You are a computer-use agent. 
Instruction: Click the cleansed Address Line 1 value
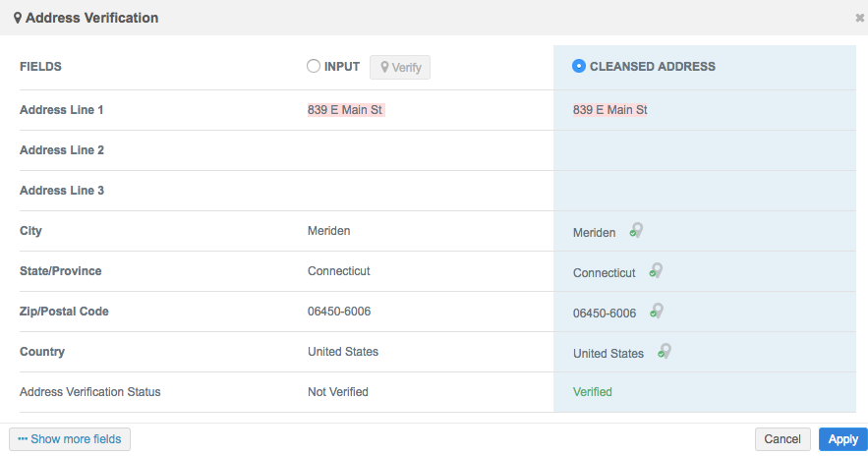coord(609,110)
